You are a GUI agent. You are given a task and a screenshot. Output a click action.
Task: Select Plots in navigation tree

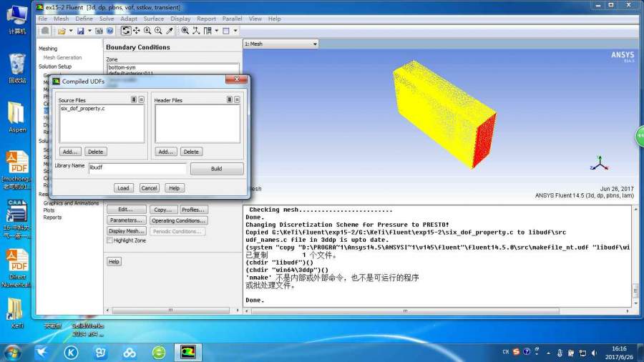pos(49,210)
